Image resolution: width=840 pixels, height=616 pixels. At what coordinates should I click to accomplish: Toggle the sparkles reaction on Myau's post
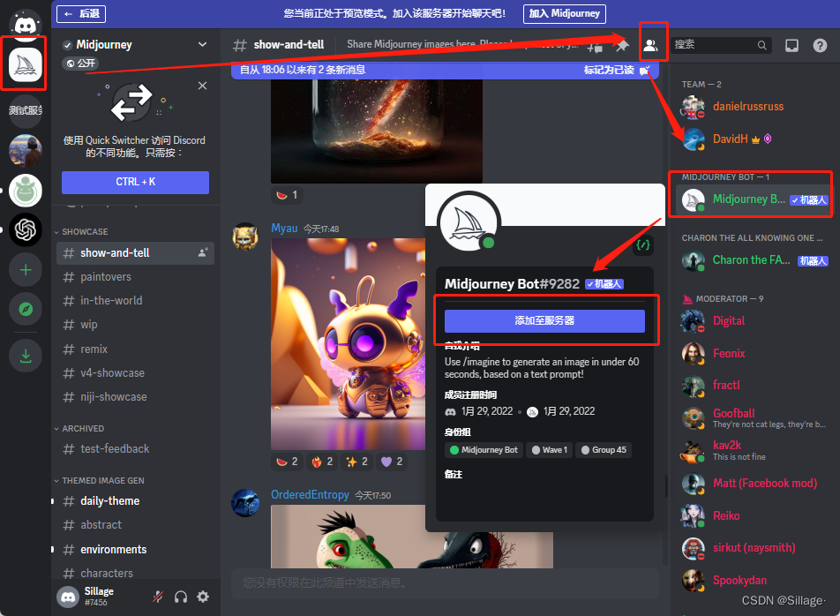(x=357, y=462)
